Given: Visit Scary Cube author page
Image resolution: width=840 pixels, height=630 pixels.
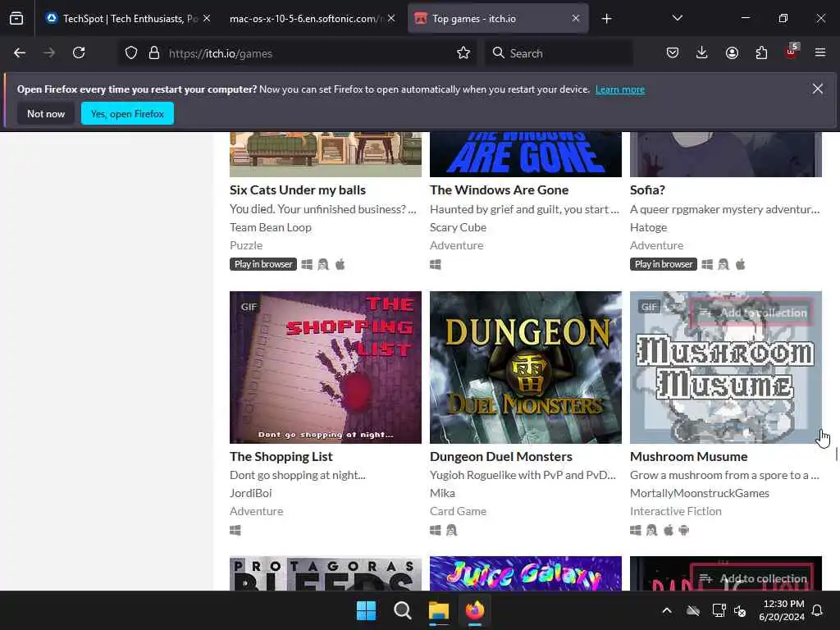Looking at the screenshot, I should pos(458,227).
